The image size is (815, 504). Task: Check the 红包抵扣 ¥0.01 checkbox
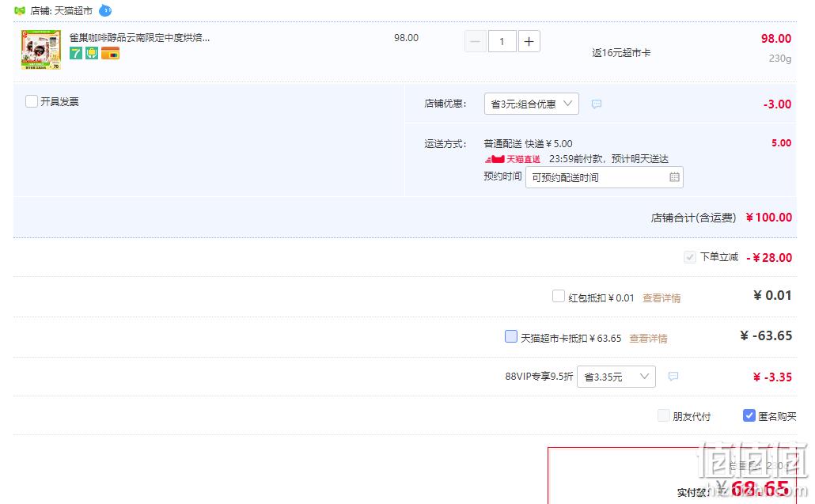558,296
